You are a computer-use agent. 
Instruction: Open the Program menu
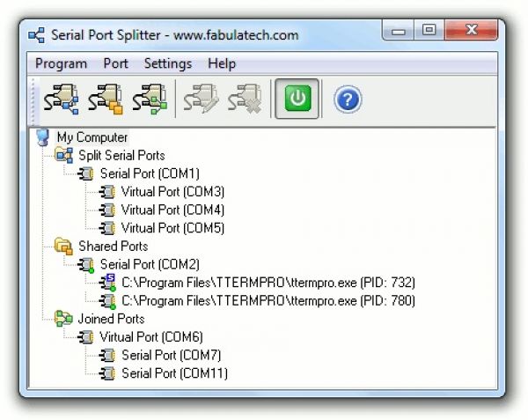(62, 63)
